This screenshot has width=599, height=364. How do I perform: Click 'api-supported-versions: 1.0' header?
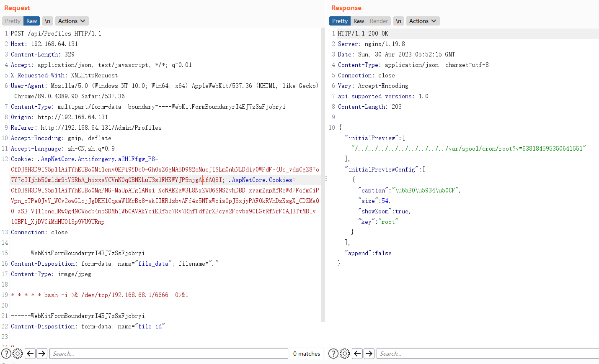(383, 96)
